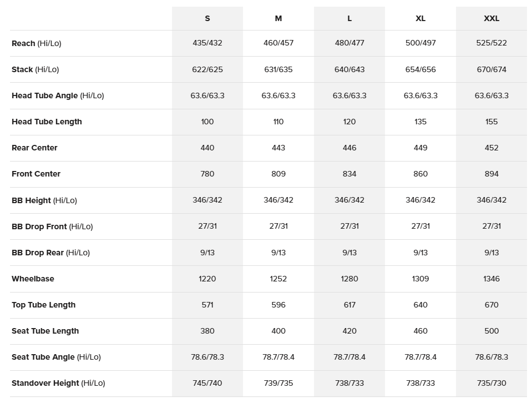Viewport: 532px width, 398px height.
Task: Select the Wheelbase row label
Action: (x=33, y=279)
